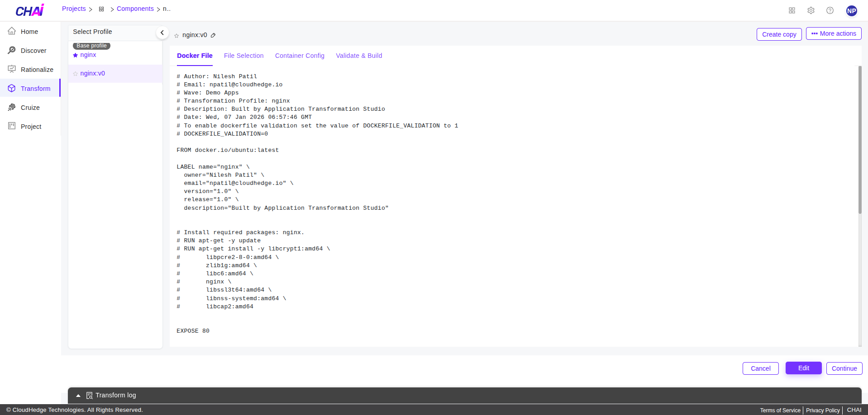Click the Transform log label
Viewport: 868px width, 415px height.
(x=116, y=395)
